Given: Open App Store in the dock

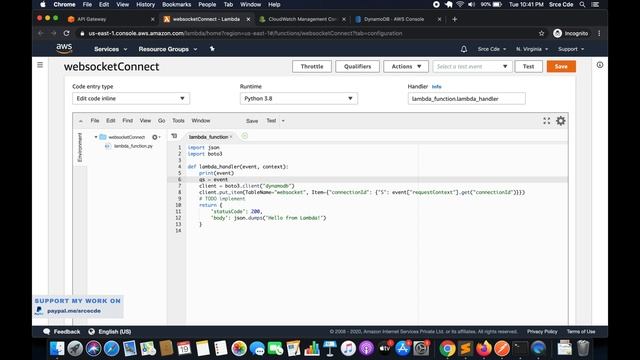Looking at the screenshot, I should point(402,349).
